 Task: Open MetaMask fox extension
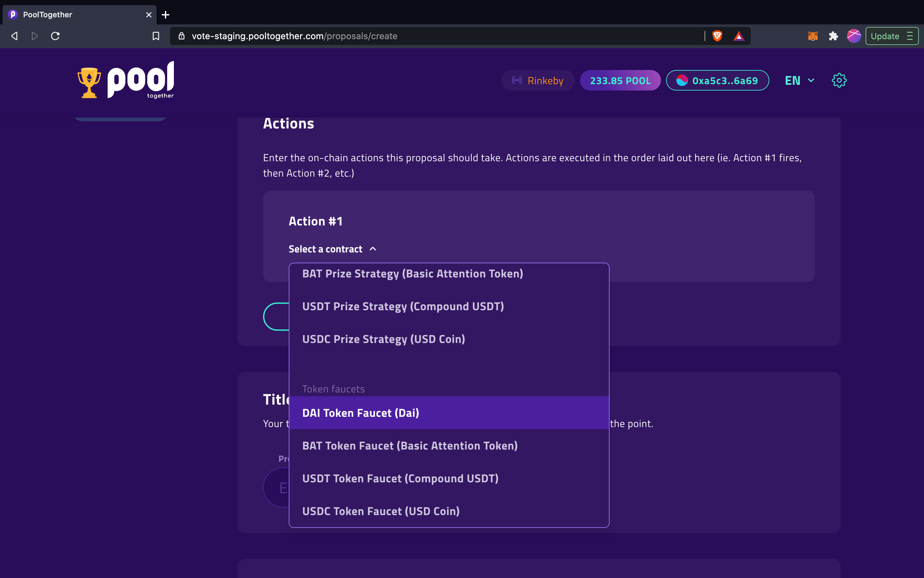[x=813, y=36]
